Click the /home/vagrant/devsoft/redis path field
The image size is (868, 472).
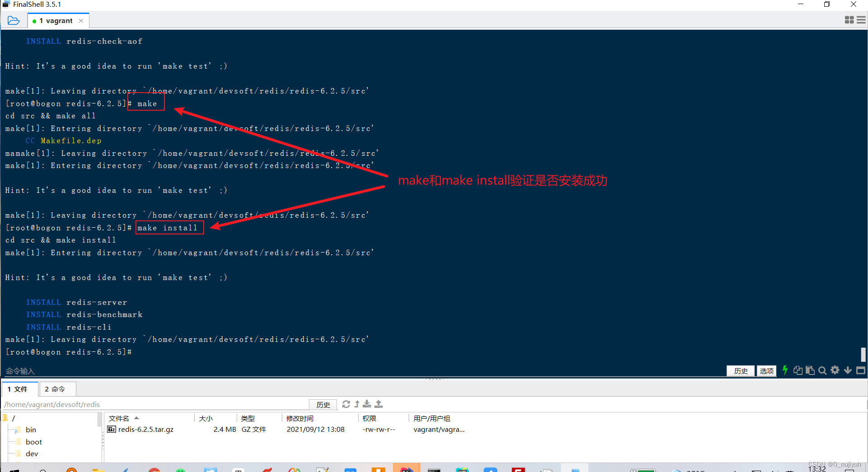(155, 404)
